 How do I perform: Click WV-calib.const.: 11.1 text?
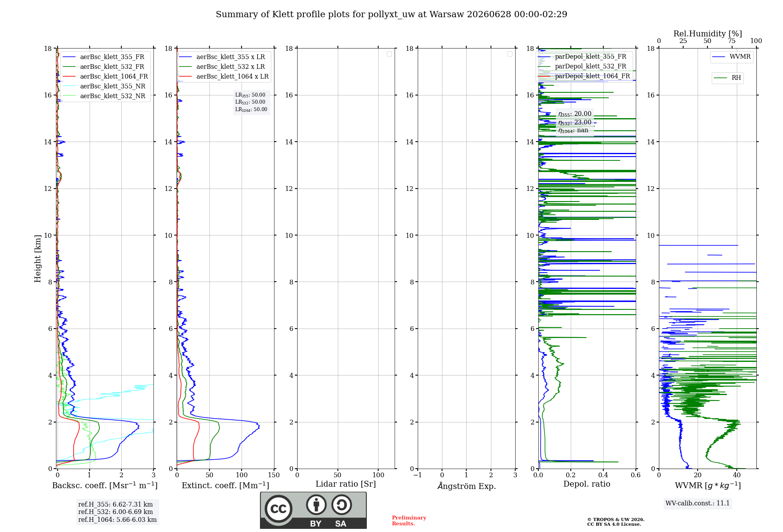pos(698,503)
